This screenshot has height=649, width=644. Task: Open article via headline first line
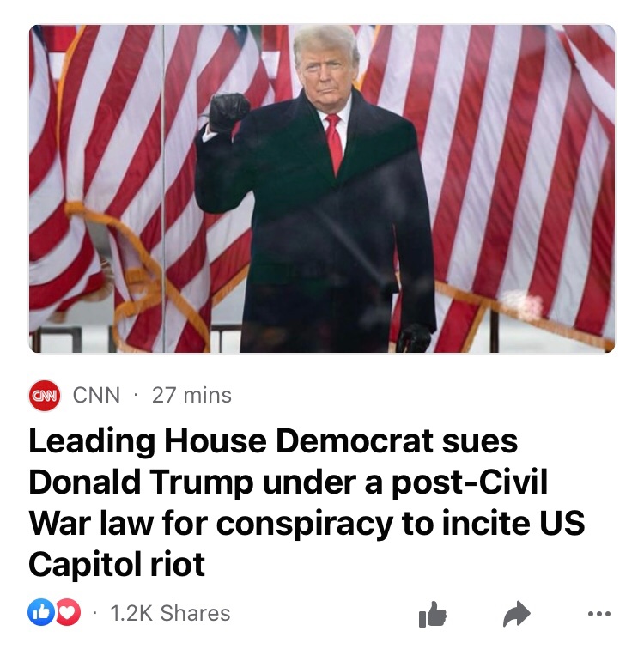point(273,440)
